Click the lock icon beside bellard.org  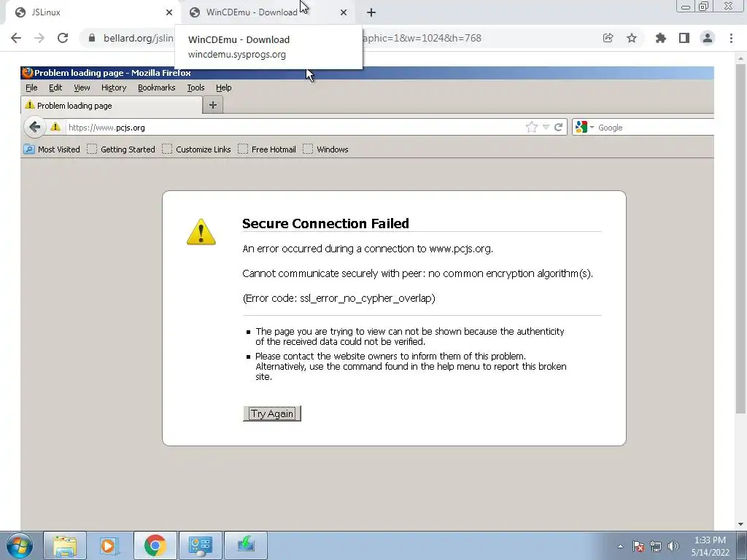point(92,38)
